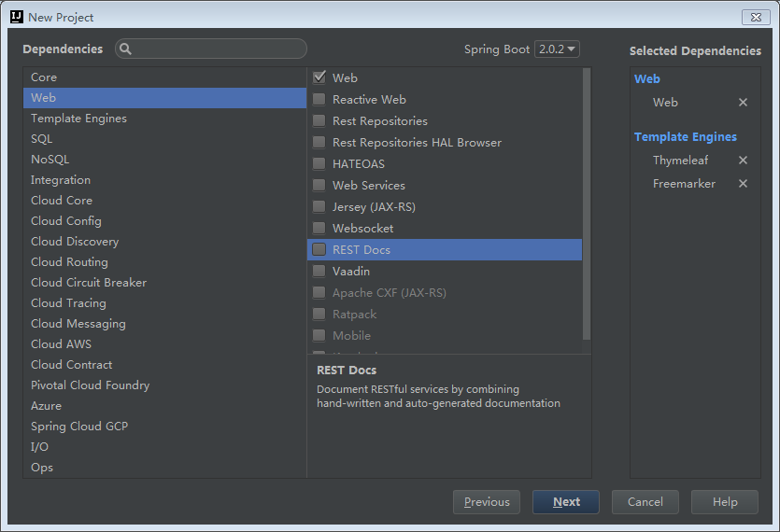Remove Thymeleaf from selected dependencies
The width and height of the screenshot is (780, 532).
tap(743, 161)
